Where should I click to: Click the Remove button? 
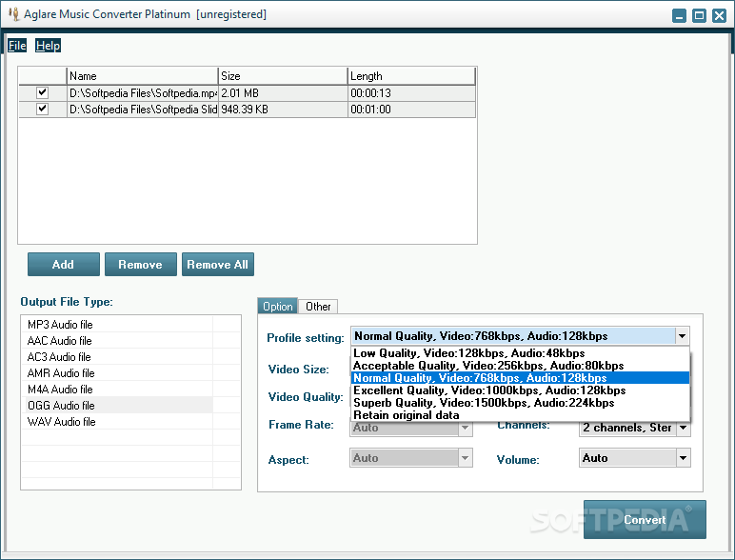tap(141, 265)
